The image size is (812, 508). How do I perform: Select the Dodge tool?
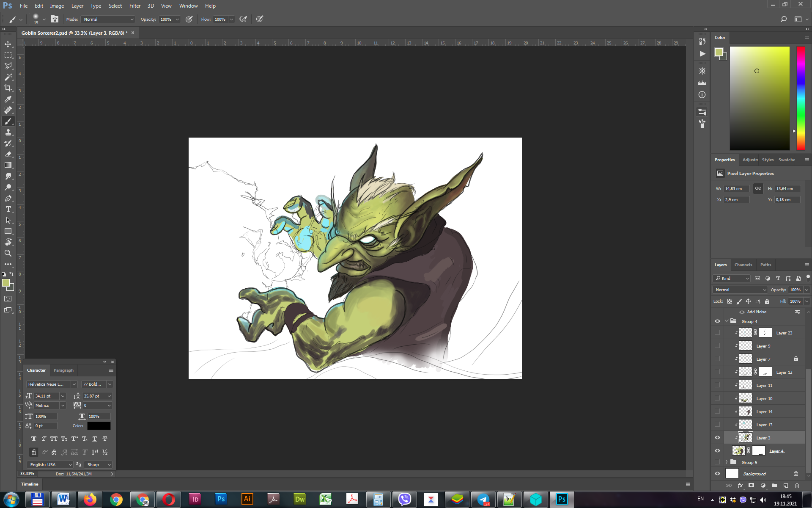click(x=8, y=187)
